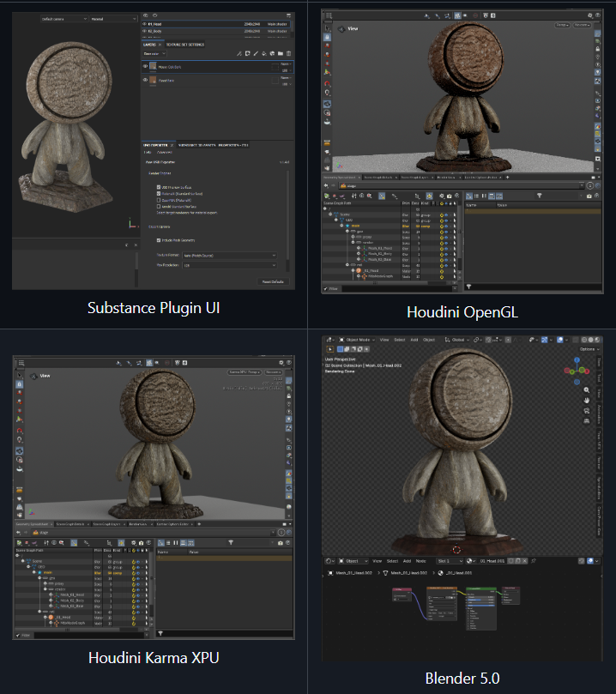Enable Arnold Standard Surface checkbox in Substance exporter
Viewport: 616px width, 694px height.
coord(159,206)
